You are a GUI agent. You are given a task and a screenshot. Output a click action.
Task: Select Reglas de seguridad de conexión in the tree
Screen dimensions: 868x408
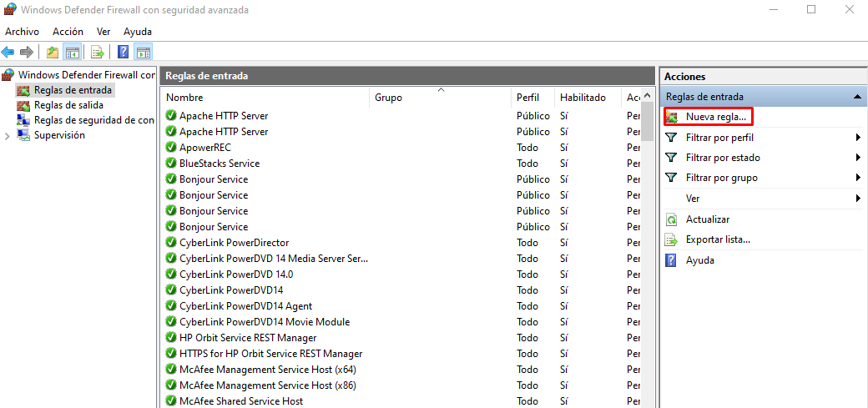click(94, 120)
